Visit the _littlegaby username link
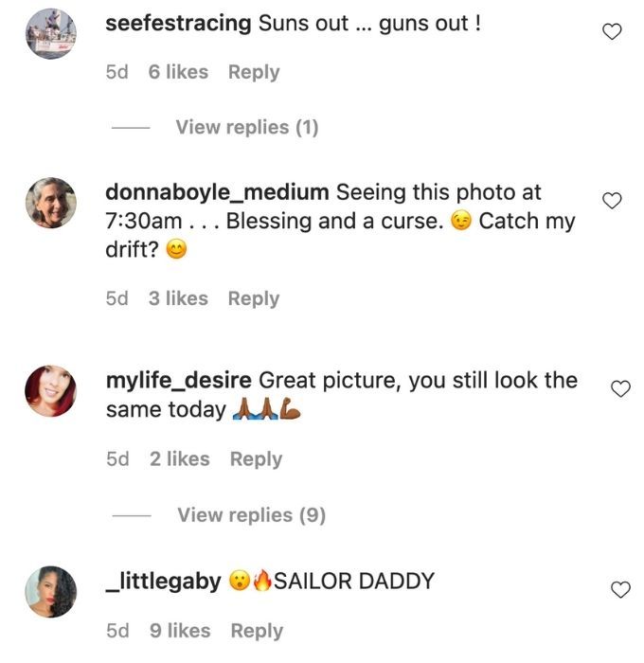644x663 pixels. coord(163,581)
